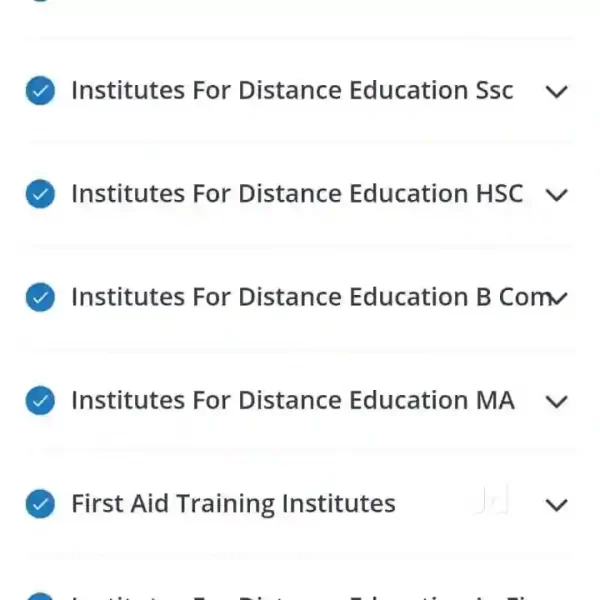Click the blue check icon beside Distance Education MA

tap(40, 401)
